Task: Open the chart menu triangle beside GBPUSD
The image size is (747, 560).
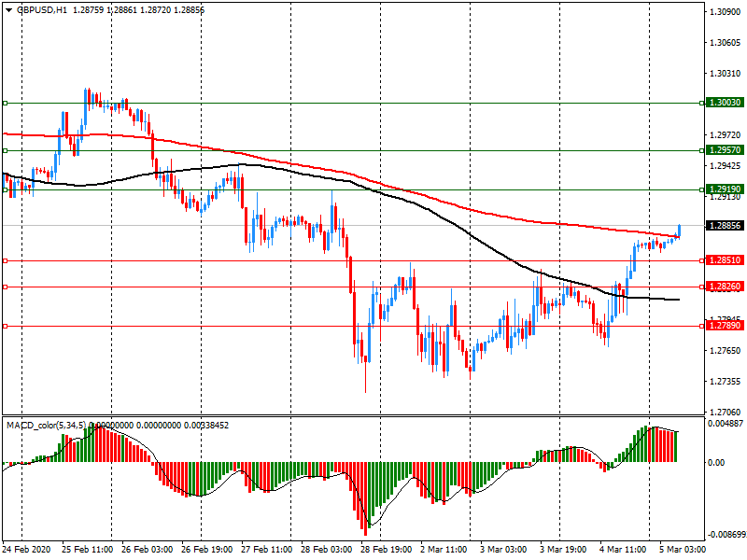Action: (9, 10)
